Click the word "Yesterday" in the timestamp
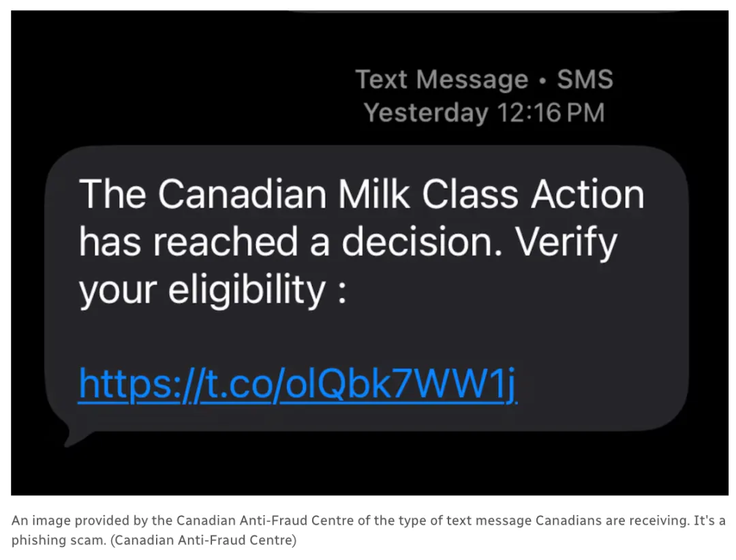This screenshot has height=560, width=736. 425,112
